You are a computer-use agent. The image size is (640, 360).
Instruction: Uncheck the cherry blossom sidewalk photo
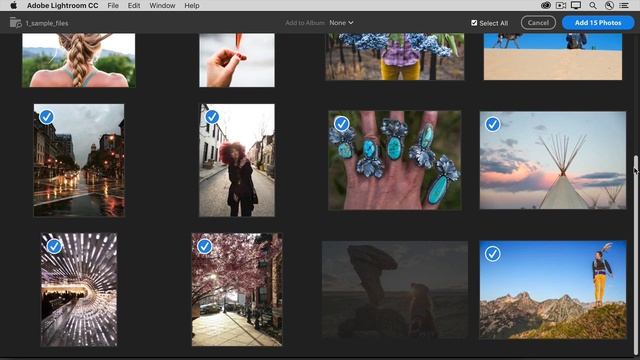tap(204, 247)
